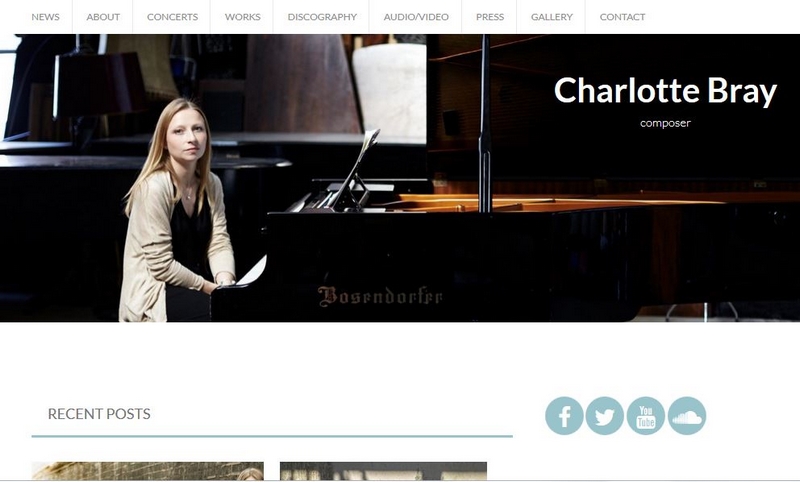Select Contact in the top navigation
Screen dimensions: 800x482
(622, 17)
